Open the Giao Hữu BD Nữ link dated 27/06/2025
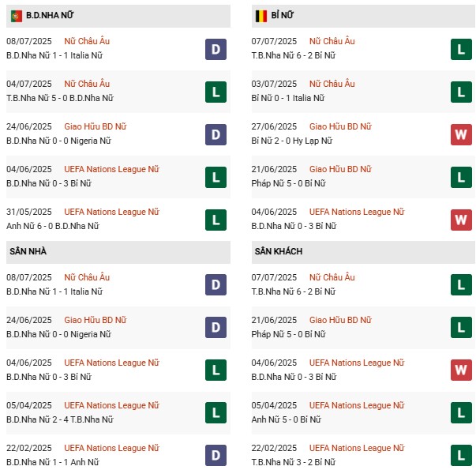The image size is (476, 470). point(340,126)
